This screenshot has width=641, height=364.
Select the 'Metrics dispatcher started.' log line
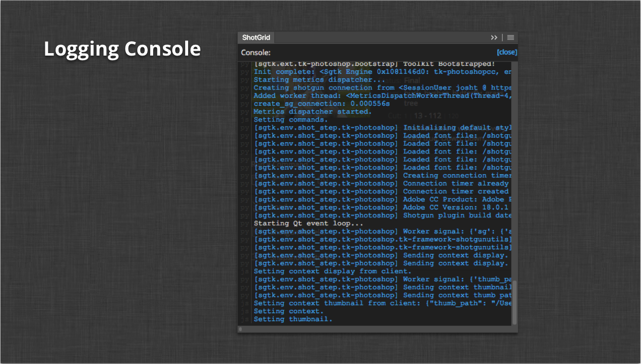313,112
